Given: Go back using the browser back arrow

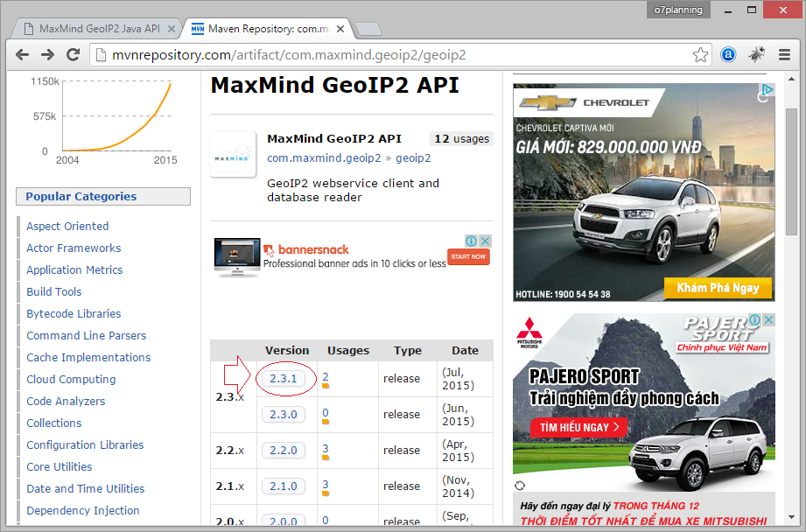Looking at the screenshot, I should click(x=22, y=54).
